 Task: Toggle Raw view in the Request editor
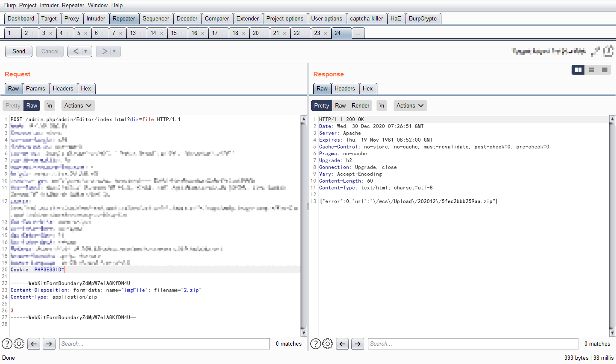[x=32, y=105]
